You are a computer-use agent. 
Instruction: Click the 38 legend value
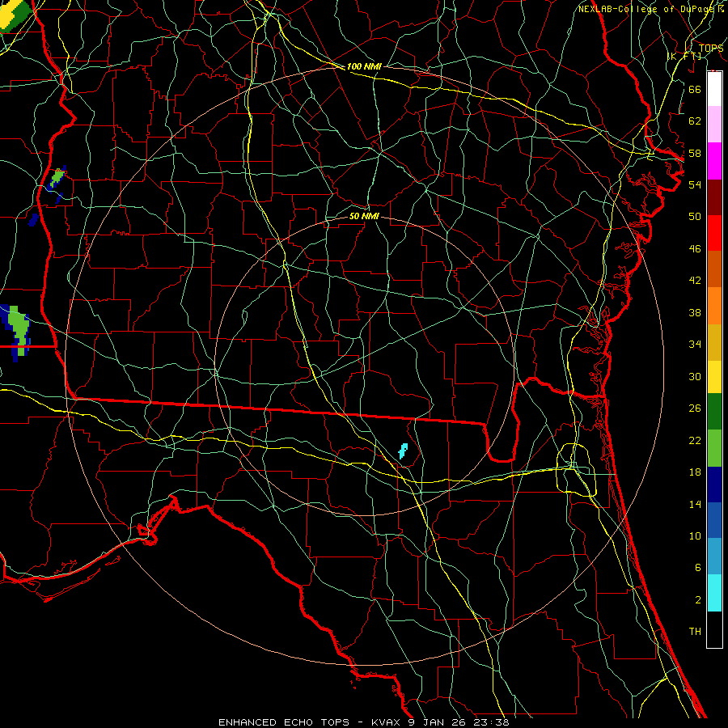pos(695,312)
